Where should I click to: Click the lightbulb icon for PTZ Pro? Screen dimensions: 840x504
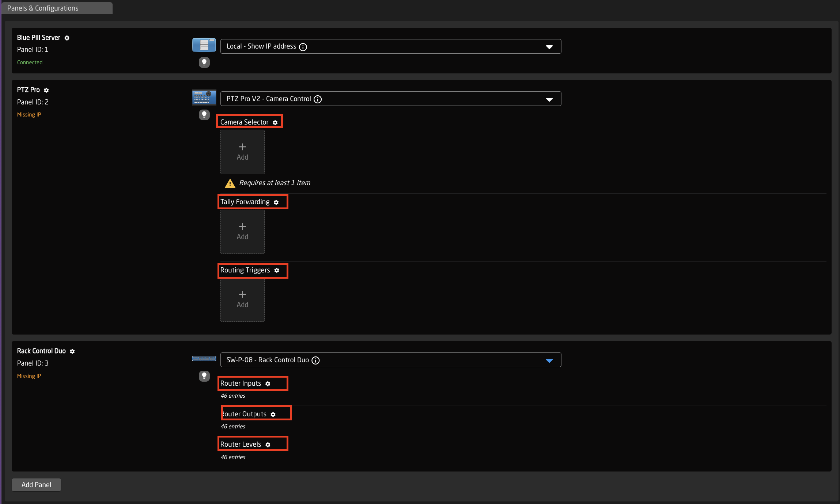click(204, 115)
